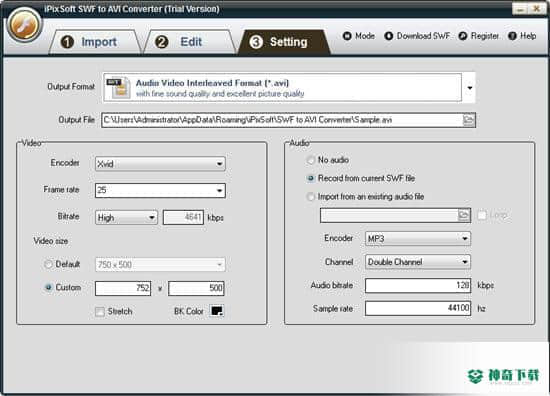Select the Setting tab
Screen dimensions: 550x396
click(x=284, y=42)
